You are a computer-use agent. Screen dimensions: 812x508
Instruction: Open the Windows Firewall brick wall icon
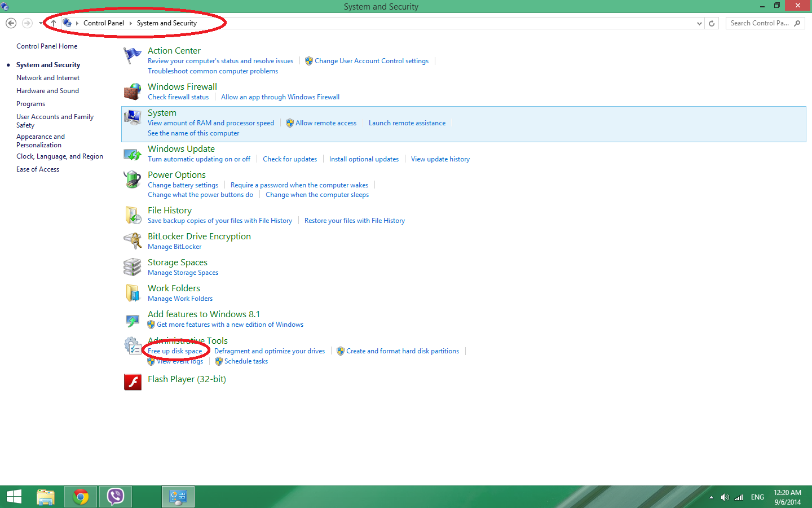tap(133, 91)
